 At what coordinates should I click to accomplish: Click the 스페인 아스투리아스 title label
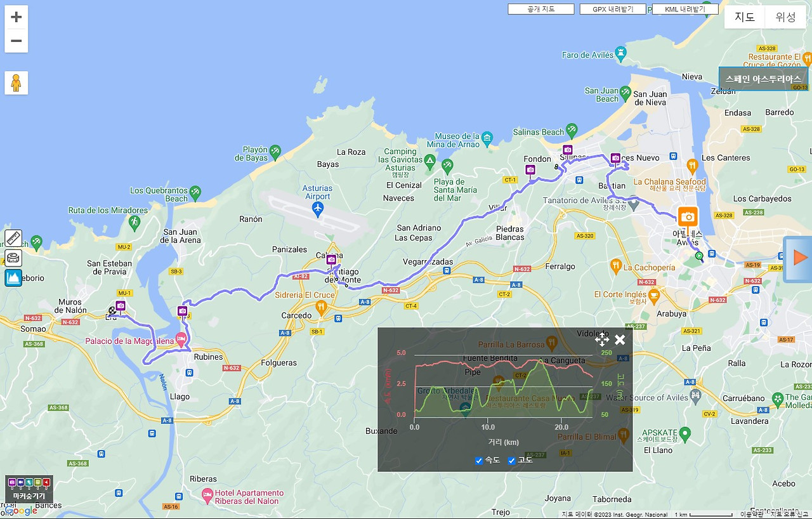point(763,79)
